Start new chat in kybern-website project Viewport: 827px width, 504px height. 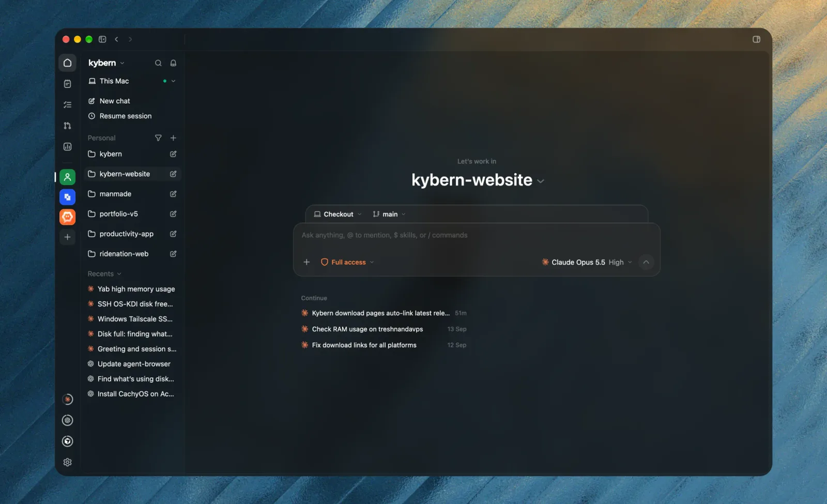tap(173, 174)
